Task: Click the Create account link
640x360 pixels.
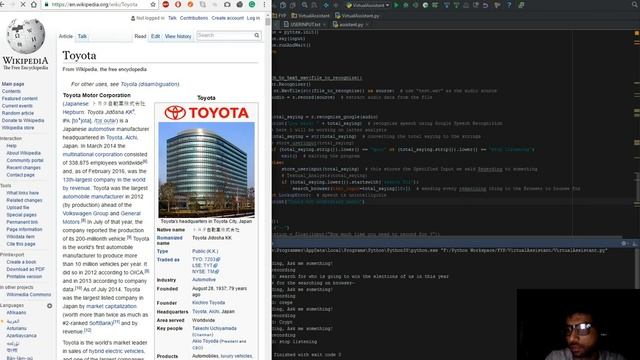Action: click(x=227, y=18)
